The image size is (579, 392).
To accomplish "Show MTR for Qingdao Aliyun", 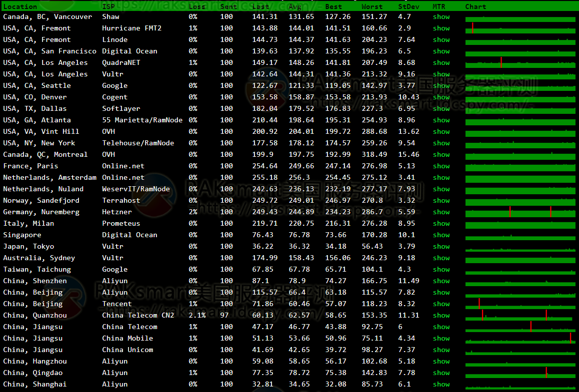I will point(441,373).
